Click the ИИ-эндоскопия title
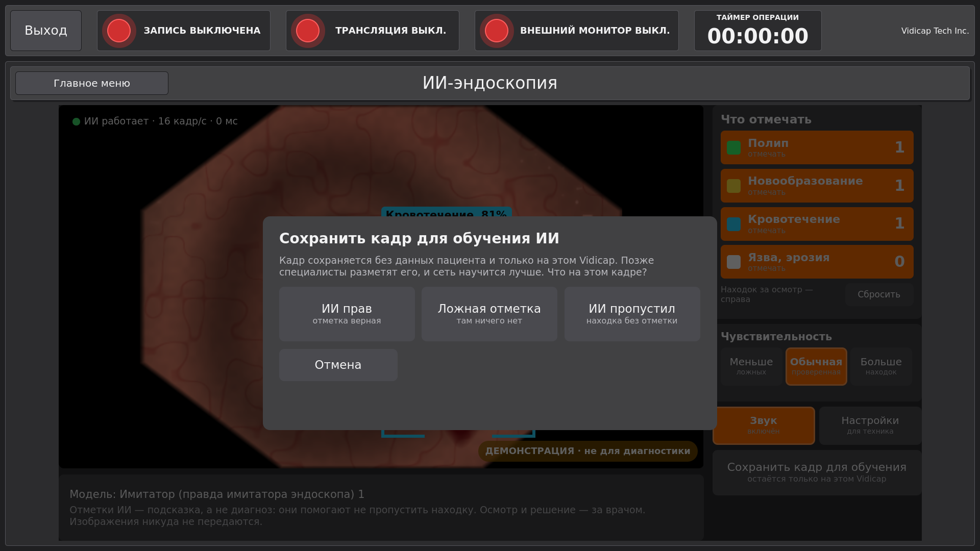The height and width of the screenshot is (551, 980). [490, 83]
